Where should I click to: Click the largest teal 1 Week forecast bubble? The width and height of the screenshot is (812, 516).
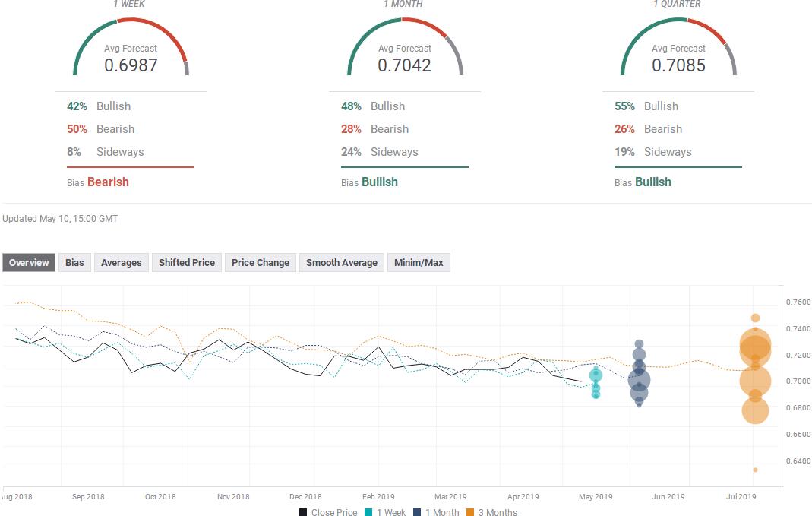[x=596, y=375]
